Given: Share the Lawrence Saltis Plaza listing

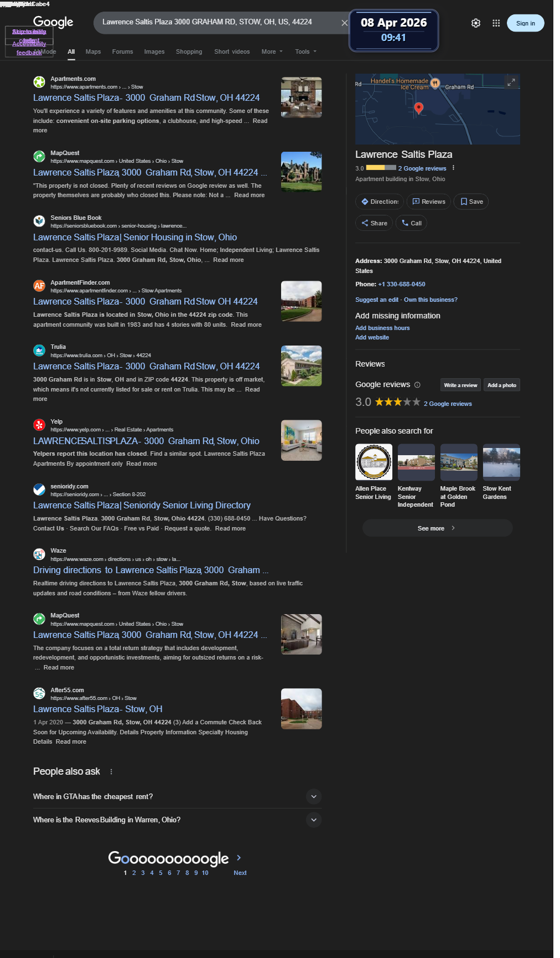Looking at the screenshot, I should (374, 223).
